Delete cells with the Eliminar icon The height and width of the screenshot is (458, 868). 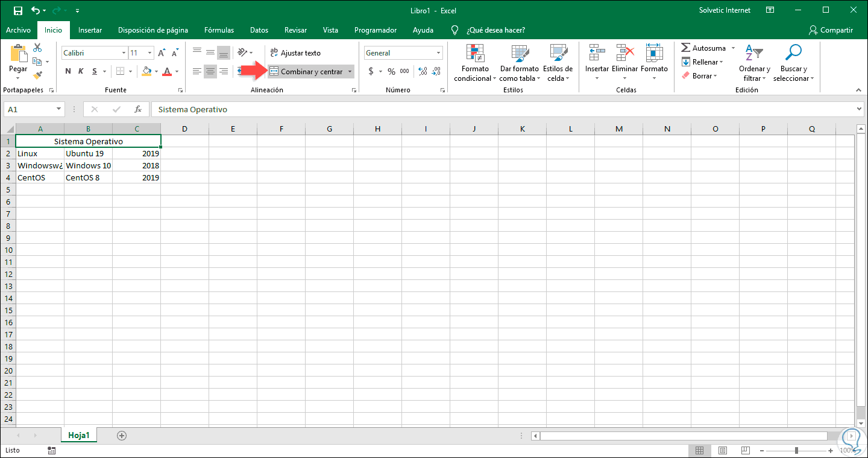click(x=624, y=53)
